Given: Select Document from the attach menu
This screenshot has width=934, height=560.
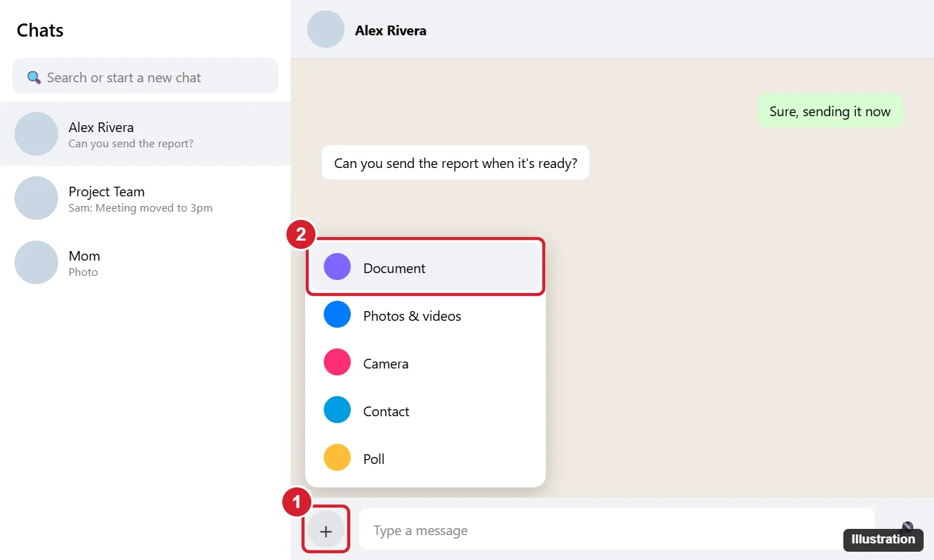Looking at the screenshot, I should pyautogui.click(x=425, y=267).
